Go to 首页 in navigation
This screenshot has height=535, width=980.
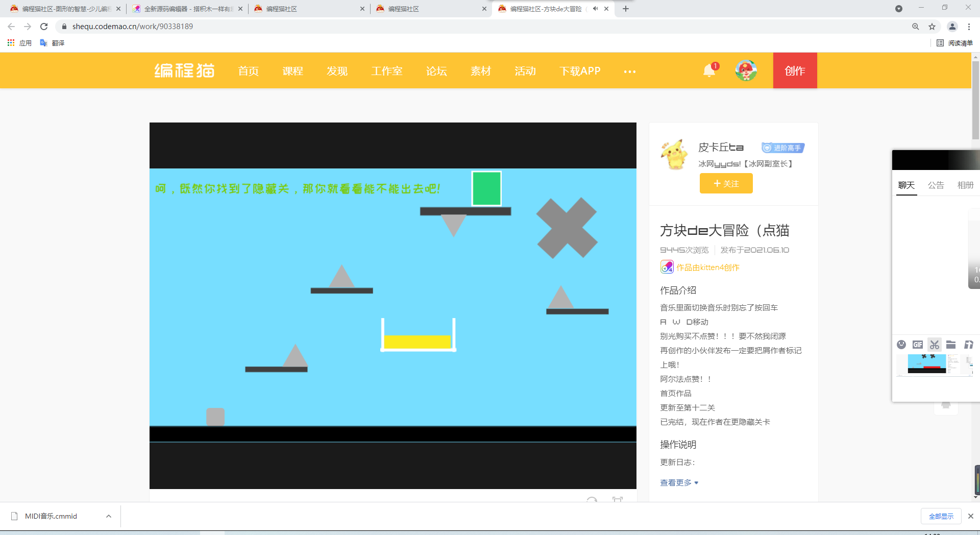point(249,71)
